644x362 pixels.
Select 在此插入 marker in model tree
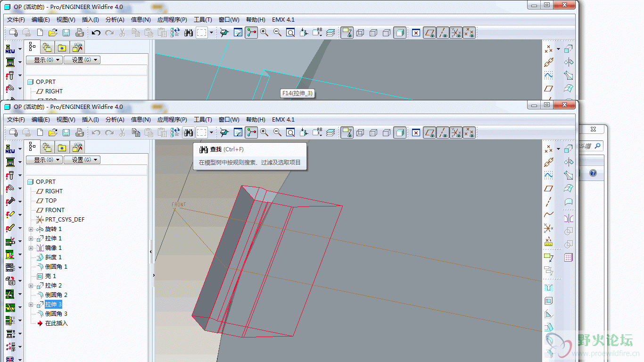[x=56, y=323]
